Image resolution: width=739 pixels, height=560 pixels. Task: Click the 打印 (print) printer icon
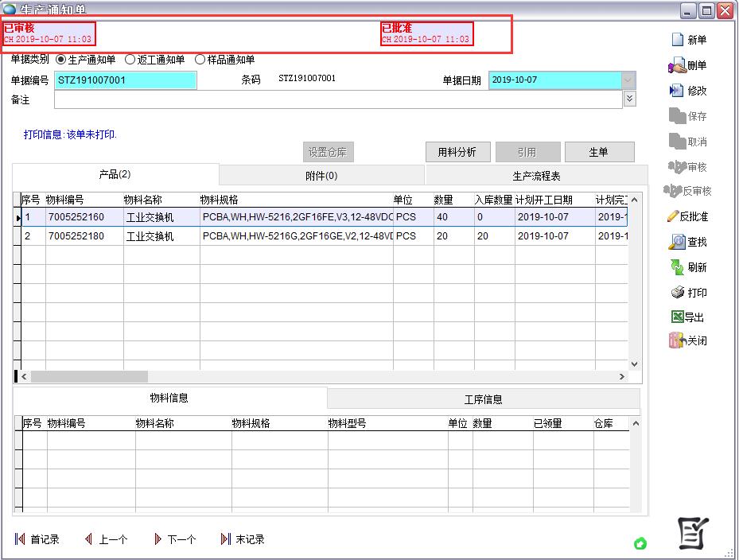point(677,293)
